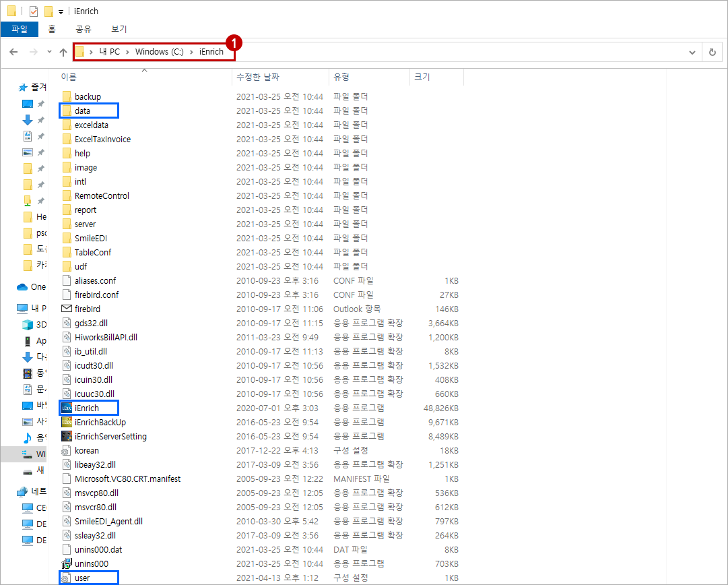Open the iEnrich application file

pyautogui.click(x=87, y=408)
